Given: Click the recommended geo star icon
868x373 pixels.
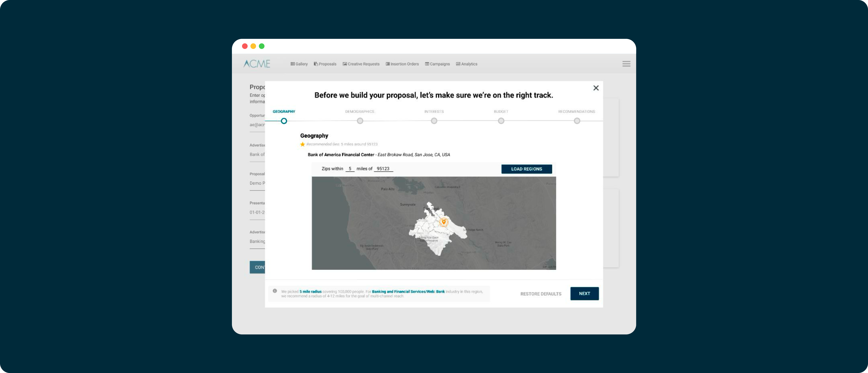Looking at the screenshot, I should [302, 144].
